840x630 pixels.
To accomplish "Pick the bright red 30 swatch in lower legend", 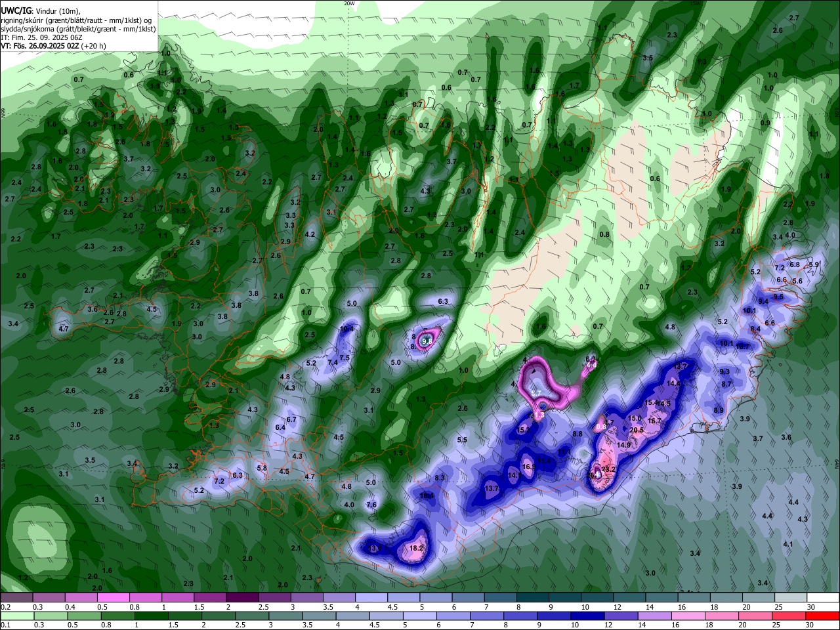I will [x=823, y=616].
